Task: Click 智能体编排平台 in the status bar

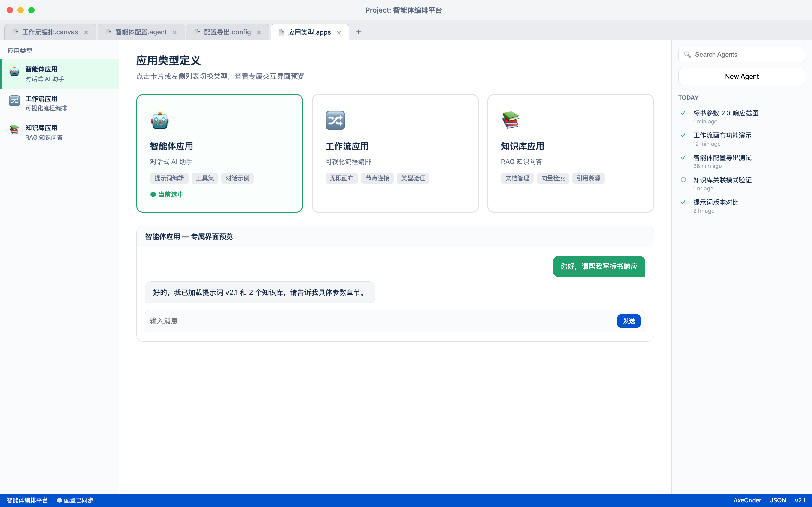Action: tap(27, 500)
